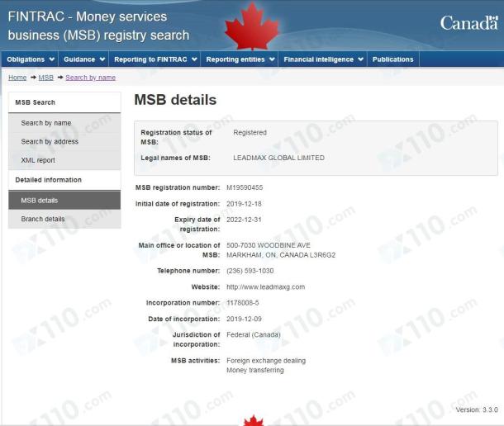The width and height of the screenshot is (504, 426).
Task: Click the MSB registration number label
Action: [178, 187]
